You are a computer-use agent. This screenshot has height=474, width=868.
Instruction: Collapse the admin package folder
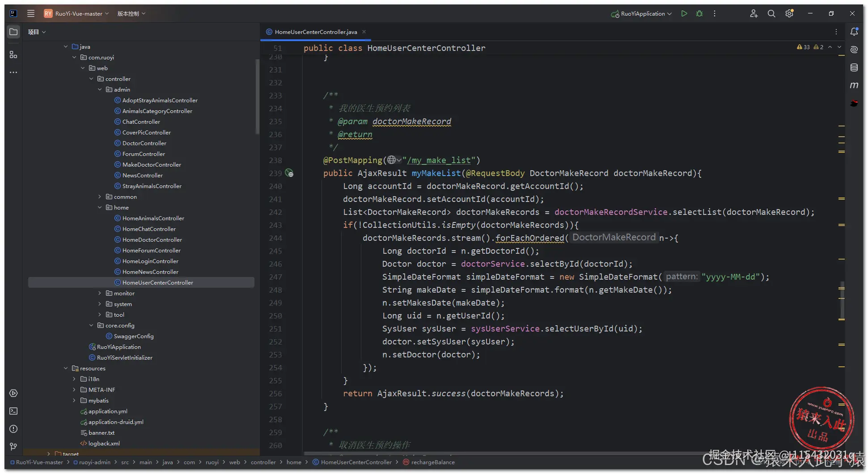[x=100, y=90]
